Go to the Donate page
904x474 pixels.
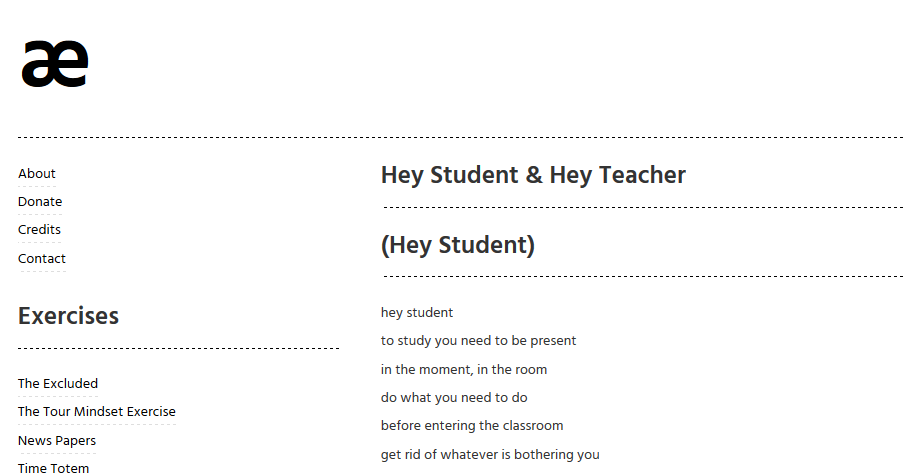coord(40,202)
